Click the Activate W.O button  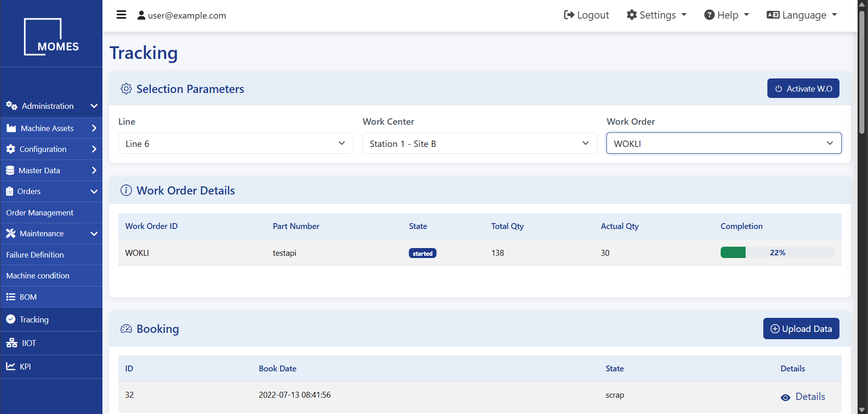tap(803, 88)
